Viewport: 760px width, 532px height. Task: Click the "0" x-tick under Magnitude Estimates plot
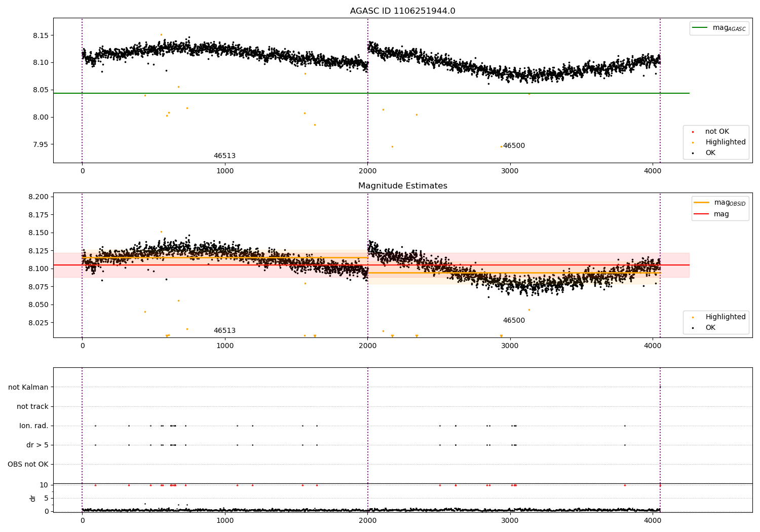click(x=83, y=346)
